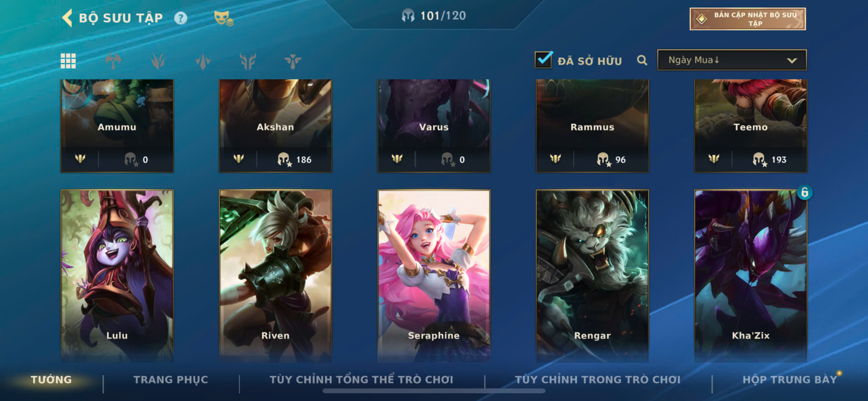This screenshot has height=401, width=868.
Task: Select the all-champions grid filter icon
Action: 68,61
